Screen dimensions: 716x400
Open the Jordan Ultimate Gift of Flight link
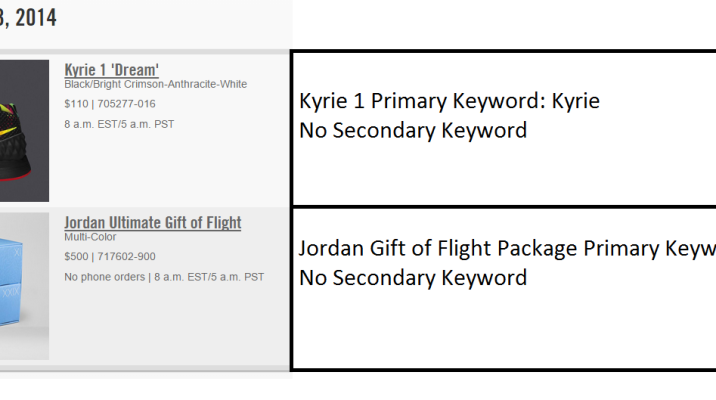tap(152, 222)
